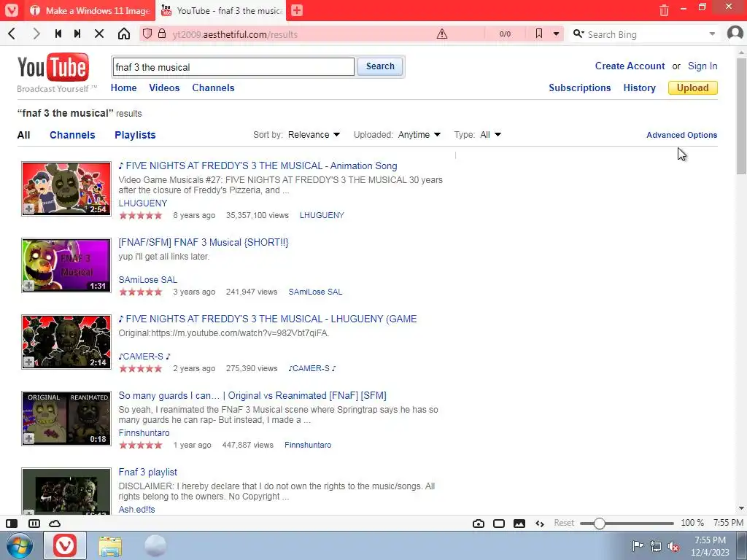
Task: Add the 0:18 video to queue plus icon
Action: tap(28, 439)
